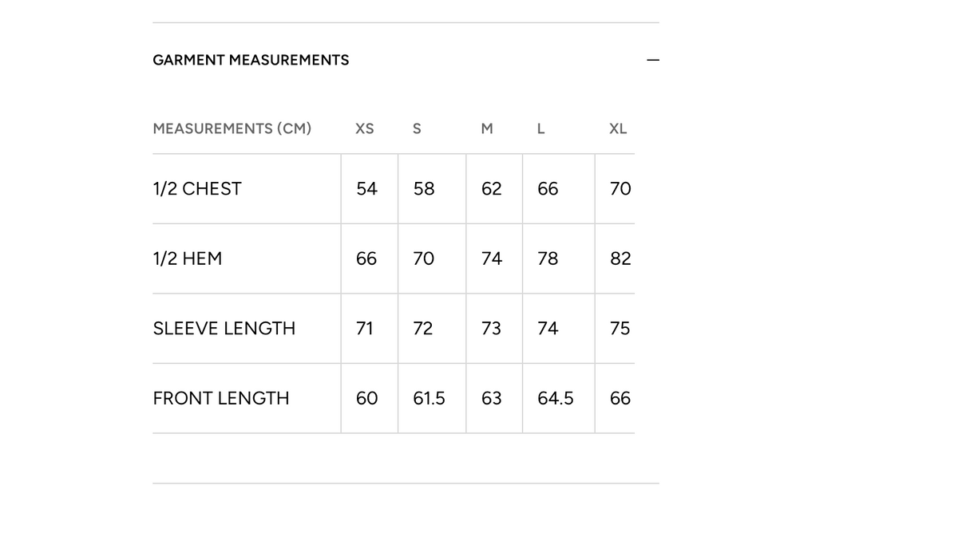Click the SLEEVE LENGTH row label
The image size is (958, 560).
pos(224,329)
